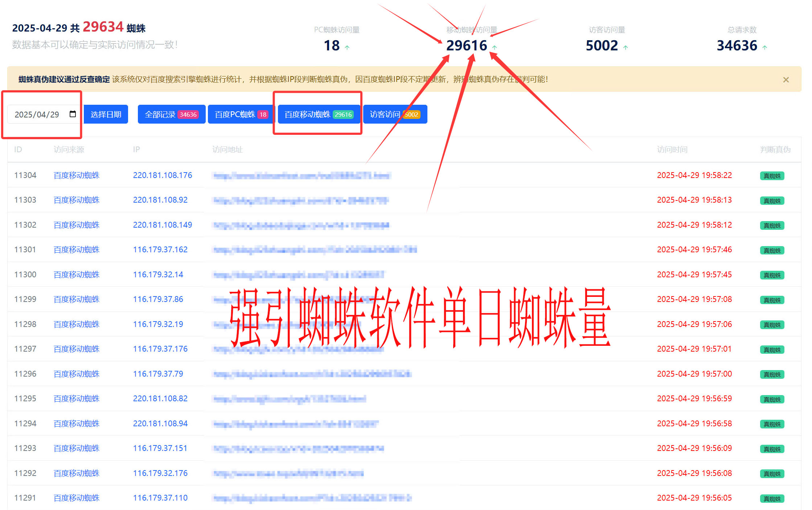Image resolution: width=812 pixels, height=510 pixels.
Task: Click the up arrow beside visitor count 5002
Action: (x=626, y=47)
